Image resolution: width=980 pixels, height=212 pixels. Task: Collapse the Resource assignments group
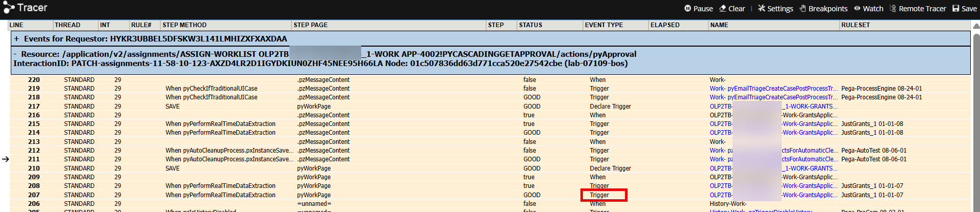click(15, 54)
